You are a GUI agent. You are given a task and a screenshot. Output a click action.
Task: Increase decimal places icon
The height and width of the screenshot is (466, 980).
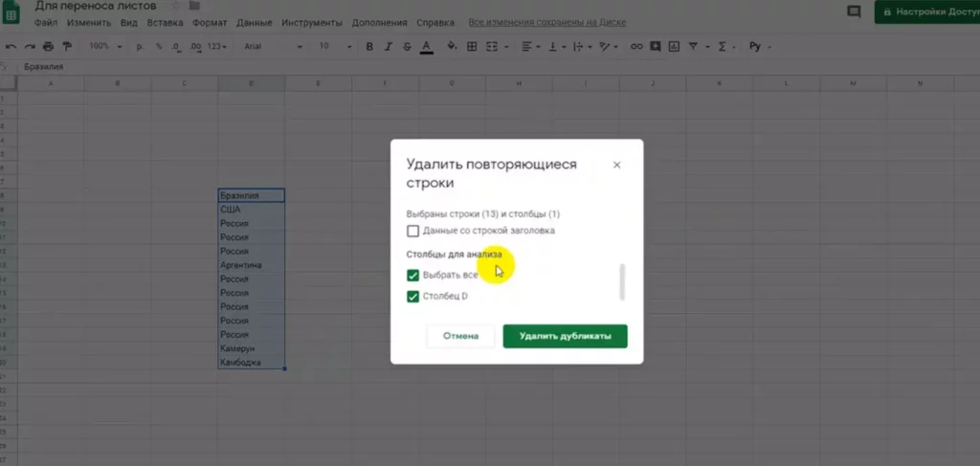(x=195, y=47)
